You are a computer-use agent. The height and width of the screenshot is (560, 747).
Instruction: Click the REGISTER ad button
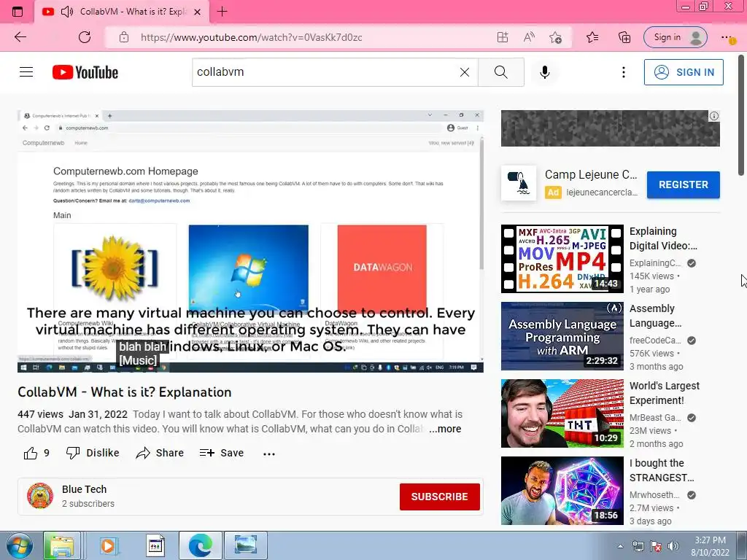point(683,184)
